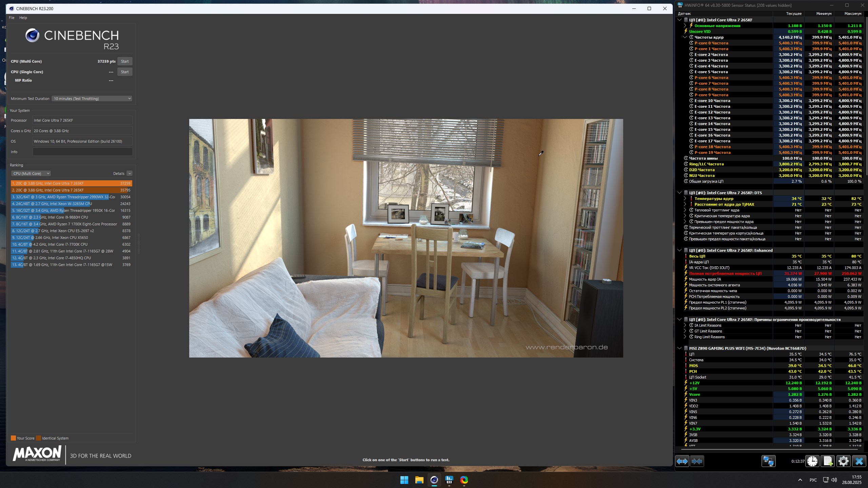Open Cinebench from Windows taskbar
Image resolution: width=868 pixels, height=488 pixels.
click(x=434, y=480)
